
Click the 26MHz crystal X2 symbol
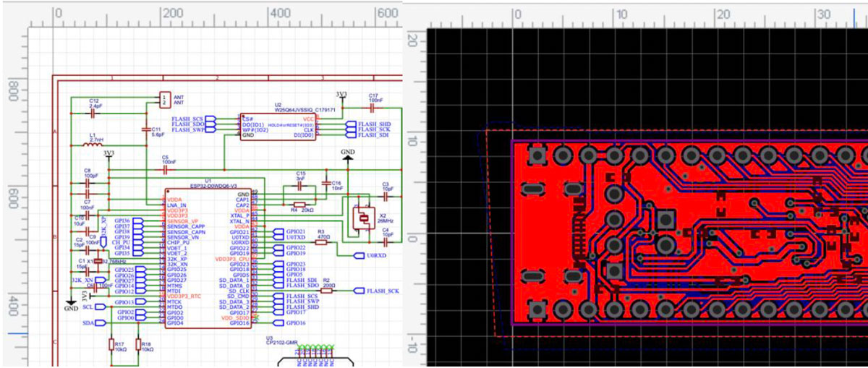coord(362,216)
